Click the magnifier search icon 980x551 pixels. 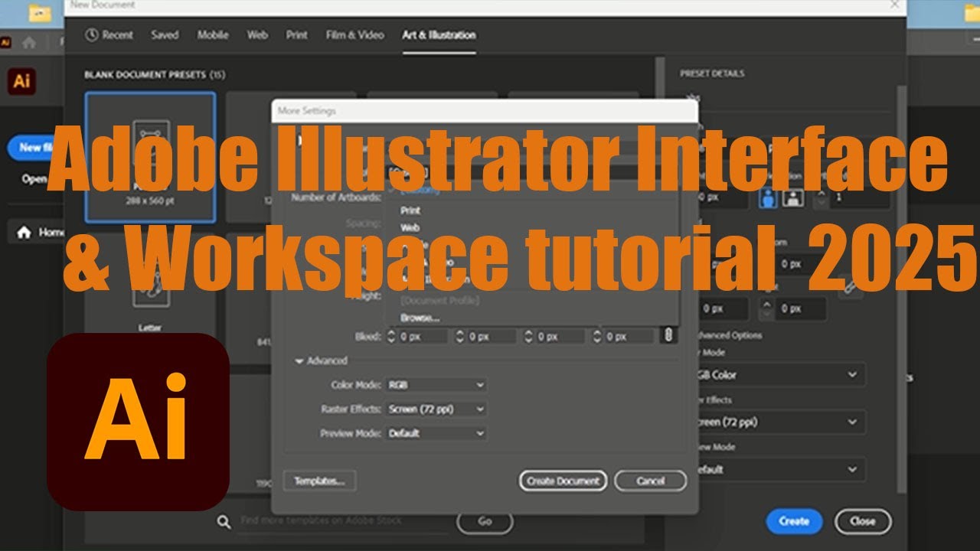pos(224,521)
